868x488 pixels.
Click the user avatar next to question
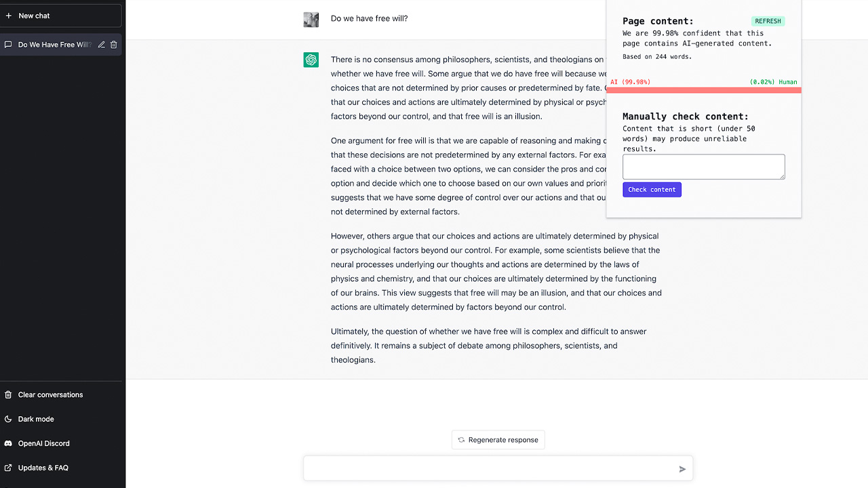pos(311,19)
